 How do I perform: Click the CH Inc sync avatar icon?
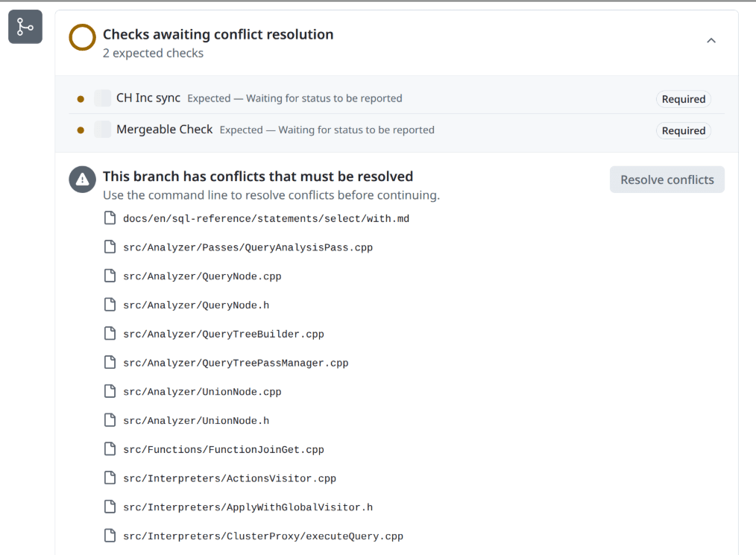click(x=103, y=98)
